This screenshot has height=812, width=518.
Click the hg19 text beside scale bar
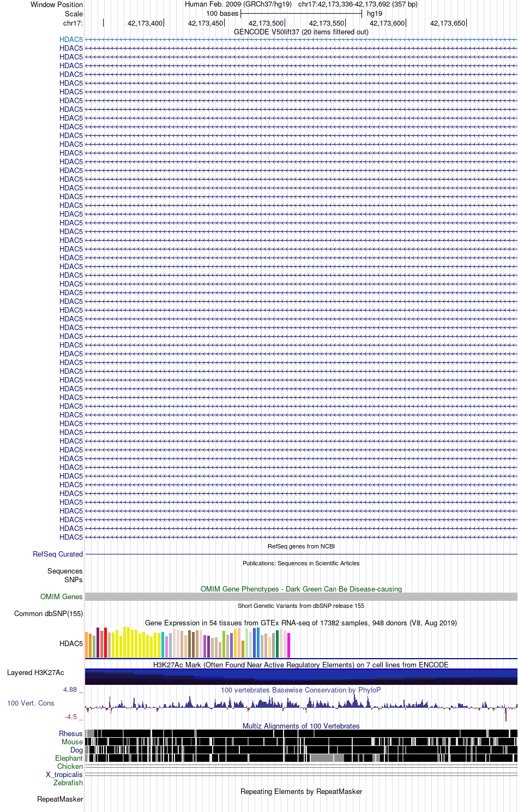tap(375, 13)
